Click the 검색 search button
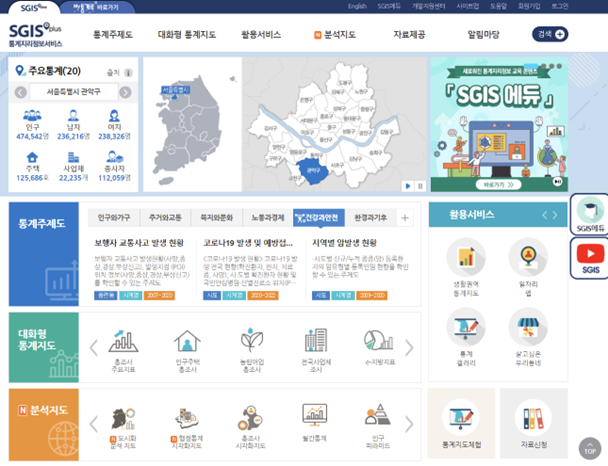608x466 pixels. 550,34
